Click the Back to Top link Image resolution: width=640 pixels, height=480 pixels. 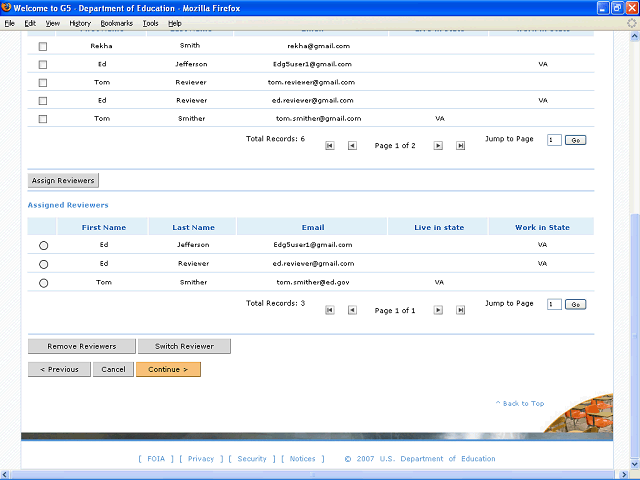tap(520, 403)
